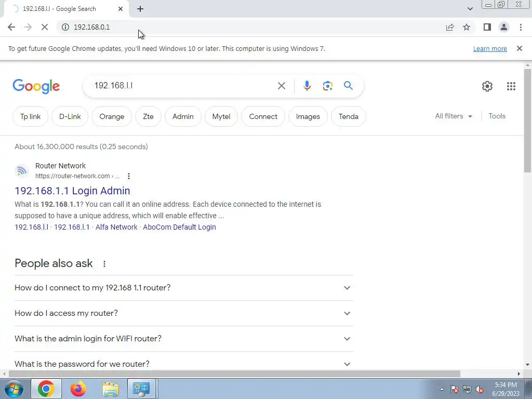Expand How do I access my router
Image resolution: width=532 pixels, height=399 pixels.
[184, 313]
